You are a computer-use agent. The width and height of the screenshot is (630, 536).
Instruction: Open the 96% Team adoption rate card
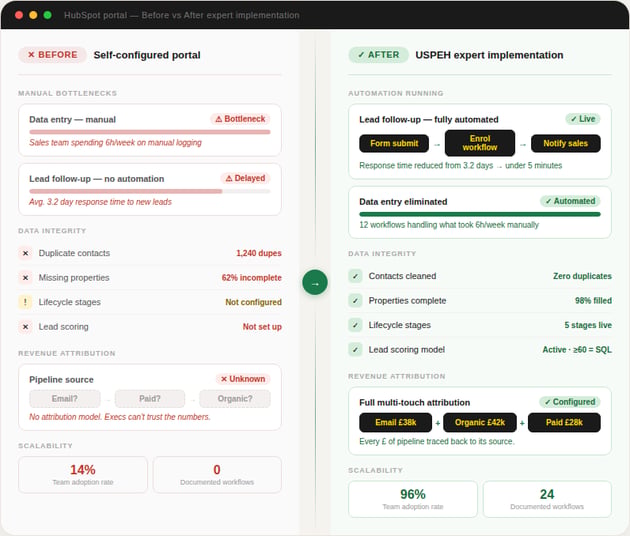click(x=413, y=499)
